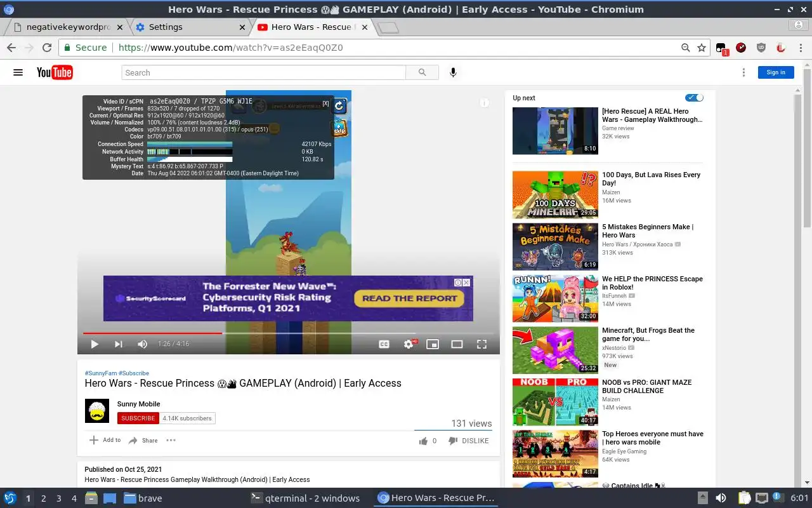Toggle theater mode
This screenshot has width=812, height=508.
(457, 344)
